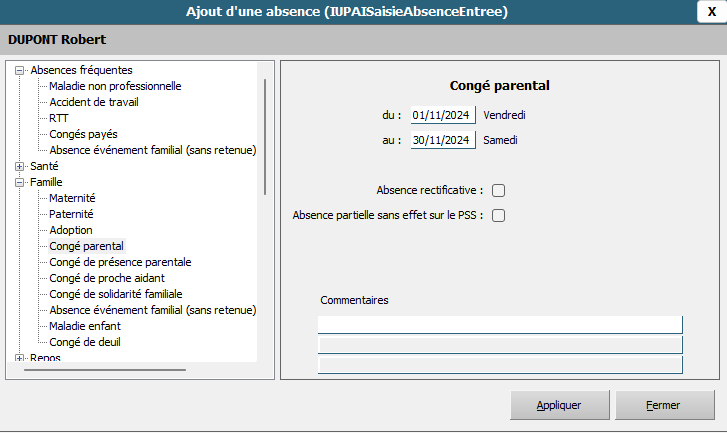Image resolution: width=727 pixels, height=433 pixels.
Task: Choose Congé de proche aidant
Action: pyautogui.click(x=107, y=278)
